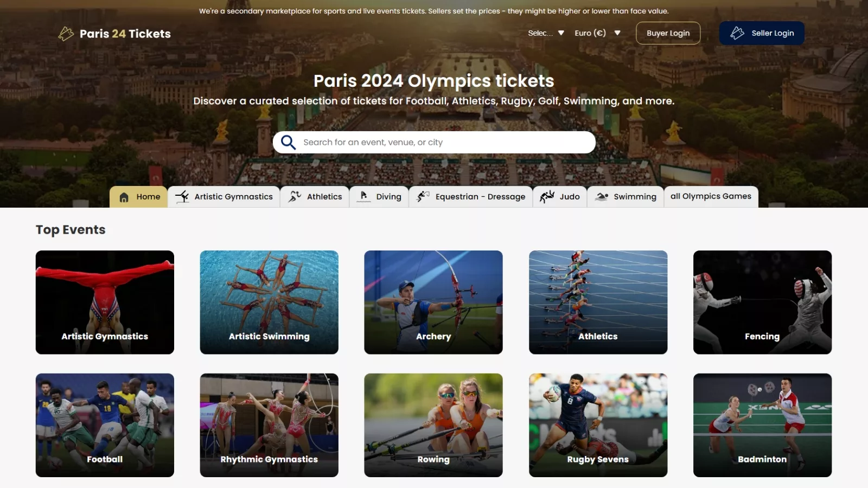Select the Fencing event card
This screenshot has height=488, width=868.
coord(762,302)
